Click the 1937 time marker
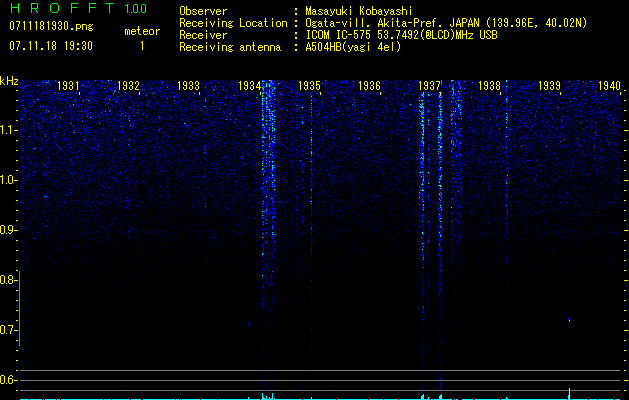629x400 pixels. [x=429, y=85]
